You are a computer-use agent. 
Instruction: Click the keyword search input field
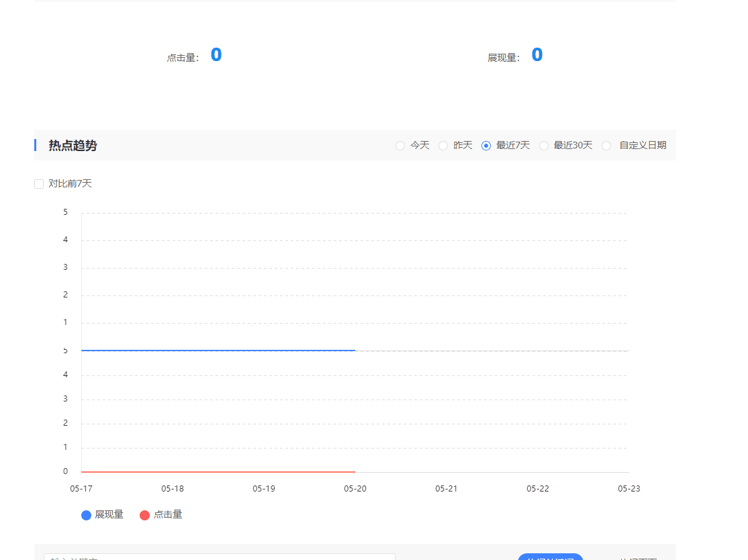tap(220, 557)
